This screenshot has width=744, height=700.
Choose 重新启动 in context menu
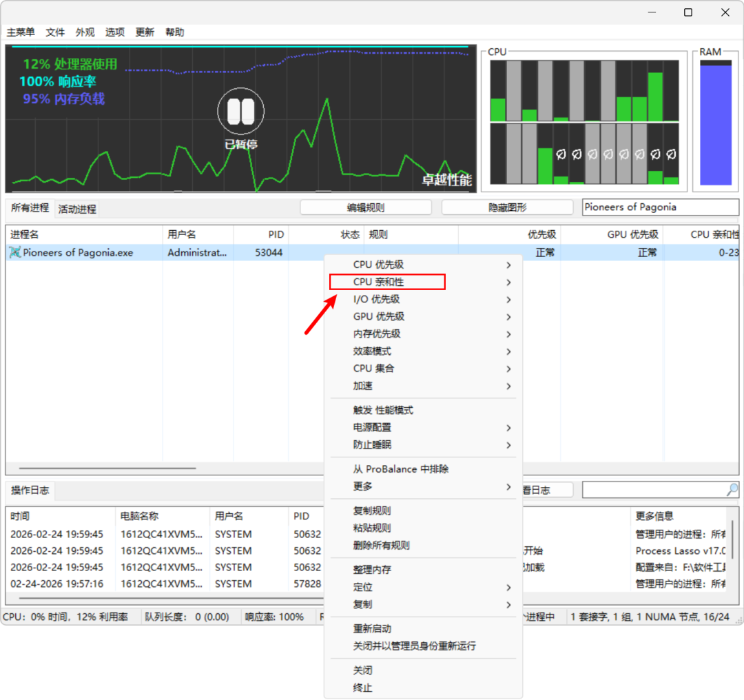pyautogui.click(x=423, y=629)
